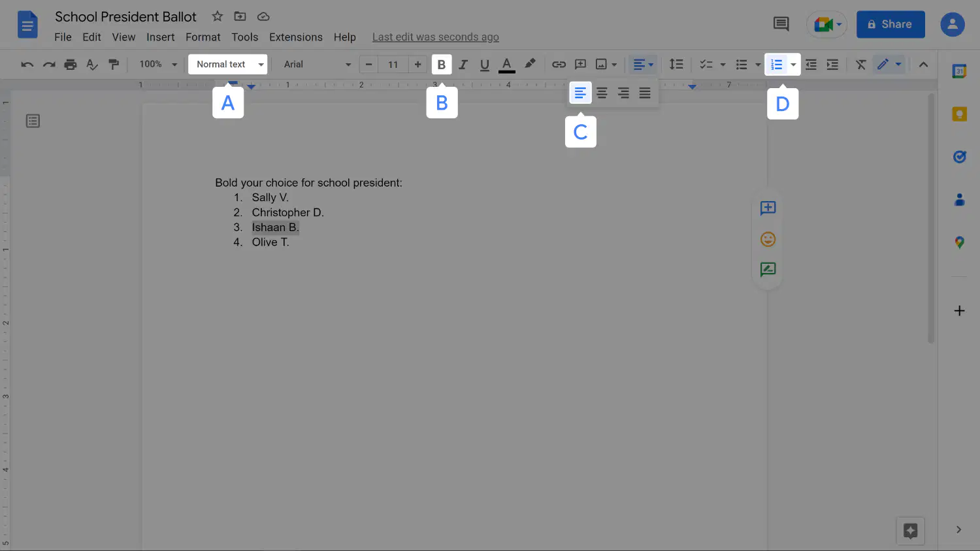The width and height of the screenshot is (980, 551).
Task: Open Google Maps in the side panel
Action: pos(959,242)
